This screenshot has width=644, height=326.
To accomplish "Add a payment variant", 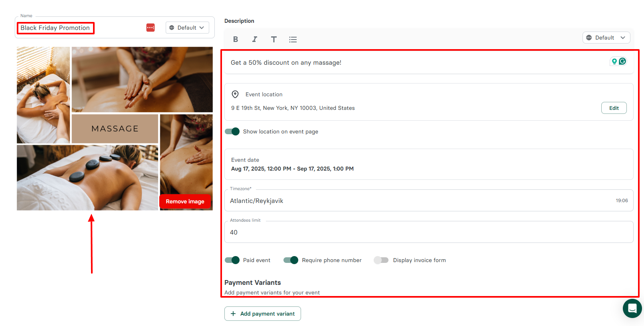I will tap(262, 314).
